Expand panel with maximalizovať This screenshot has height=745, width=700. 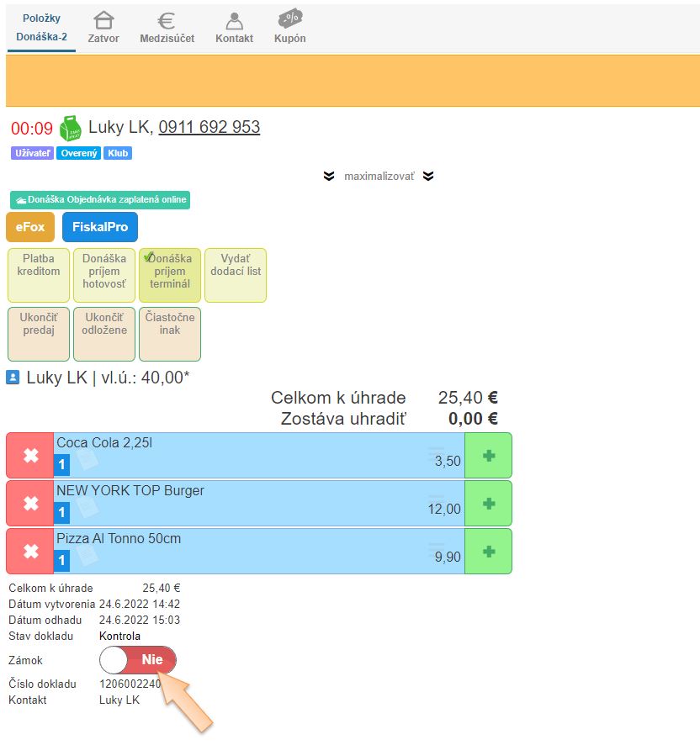pyautogui.click(x=379, y=177)
